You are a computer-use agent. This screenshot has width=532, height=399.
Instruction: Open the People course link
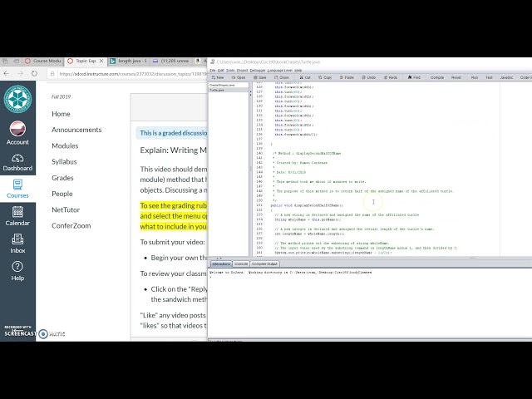point(62,194)
